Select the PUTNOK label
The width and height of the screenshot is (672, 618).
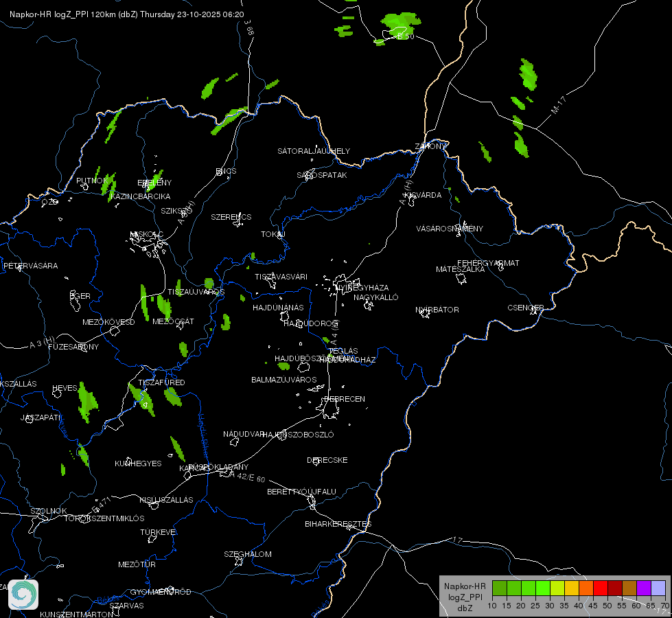92,181
